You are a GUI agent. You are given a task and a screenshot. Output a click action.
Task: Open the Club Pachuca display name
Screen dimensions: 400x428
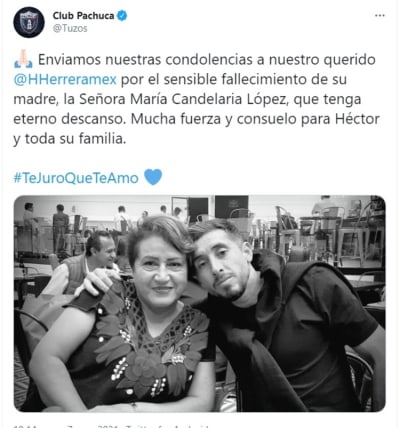(x=83, y=16)
